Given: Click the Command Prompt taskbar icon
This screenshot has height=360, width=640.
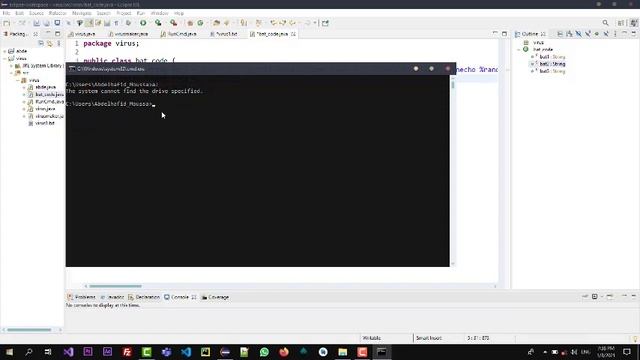Looking at the screenshot, I should (x=382, y=352).
